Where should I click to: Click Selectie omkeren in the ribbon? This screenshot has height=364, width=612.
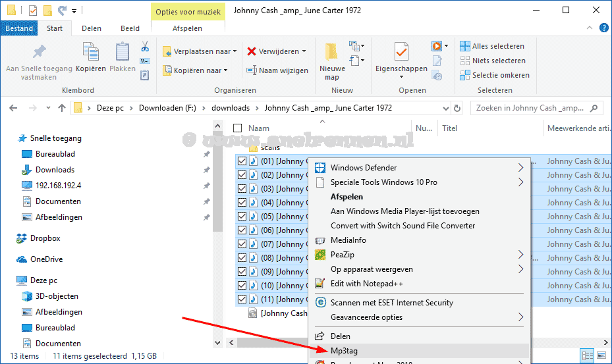[495, 75]
